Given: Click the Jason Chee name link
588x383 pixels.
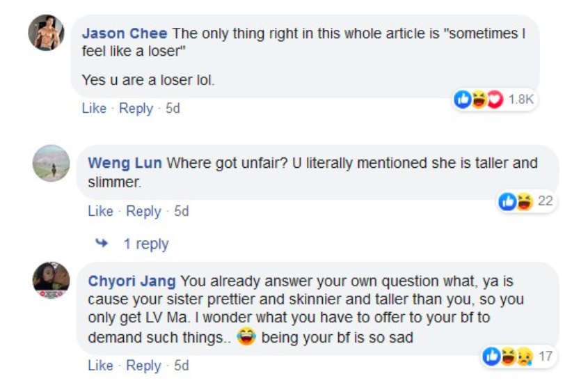Looking at the screenshot, I should (x=125, y=33).
